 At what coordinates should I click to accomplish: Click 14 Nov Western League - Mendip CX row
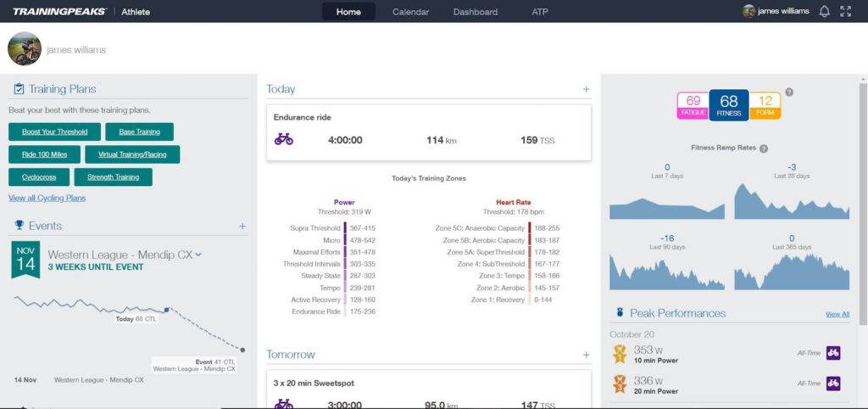point(79,380)
